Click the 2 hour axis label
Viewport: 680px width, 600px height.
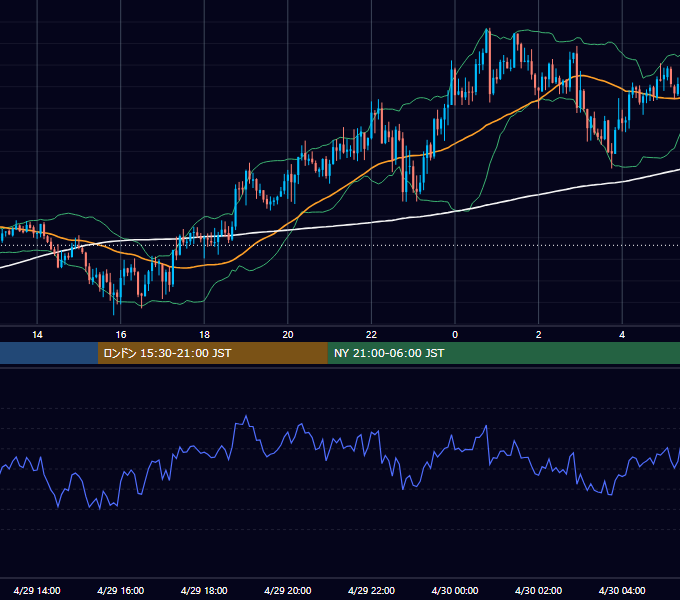(539, 335)
